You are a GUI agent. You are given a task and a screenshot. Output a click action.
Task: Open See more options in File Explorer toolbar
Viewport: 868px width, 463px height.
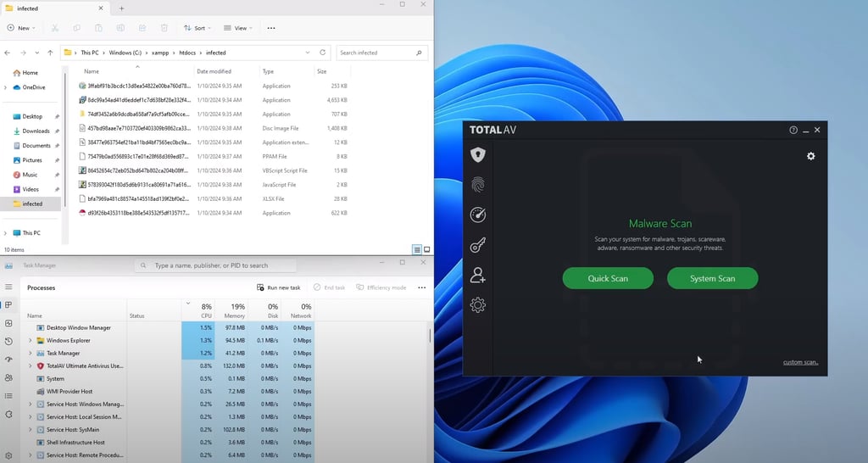click(271, 28)
